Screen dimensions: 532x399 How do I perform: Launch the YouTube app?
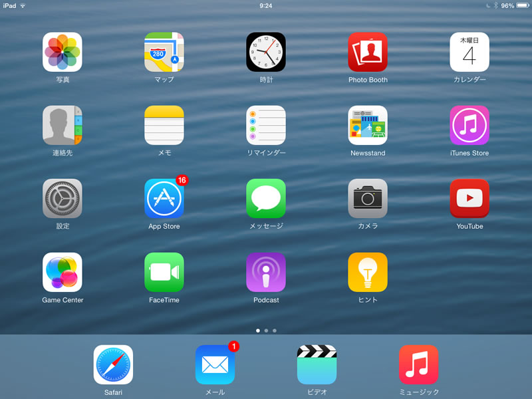(x=469, y=198)
